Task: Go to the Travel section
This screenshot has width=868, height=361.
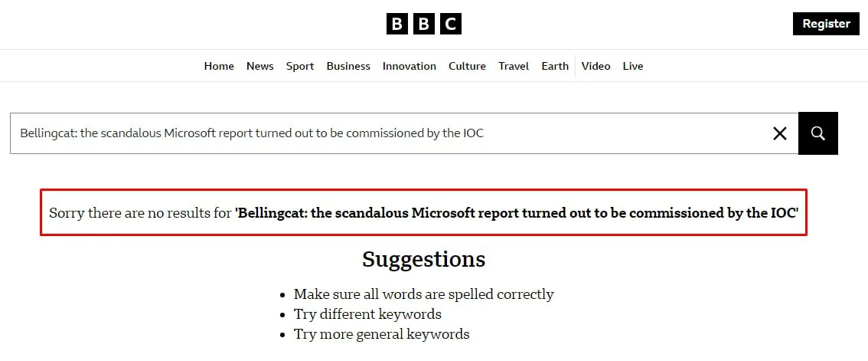Action: pyautogui.click(x=514, y=66)
